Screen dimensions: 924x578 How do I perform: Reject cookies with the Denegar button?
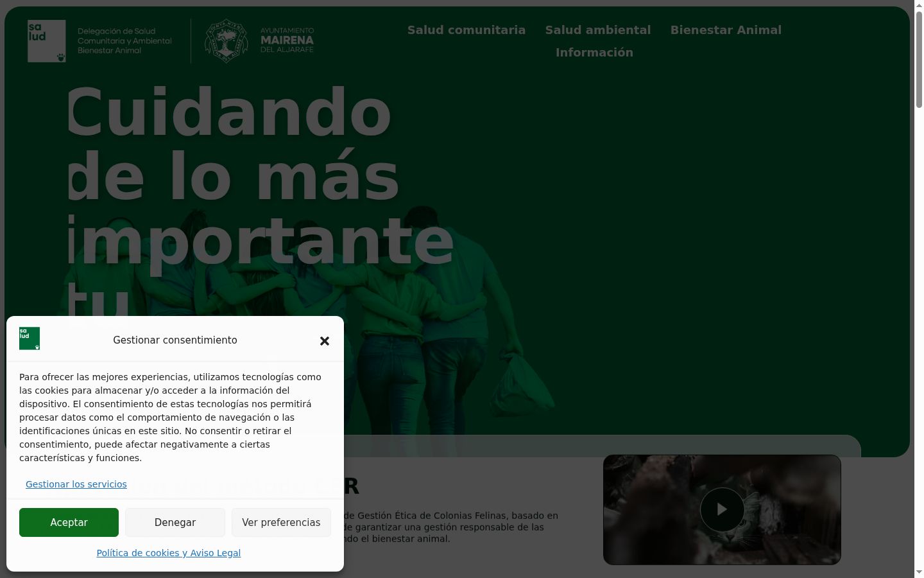pyautogui.click(x=175, y=522)
